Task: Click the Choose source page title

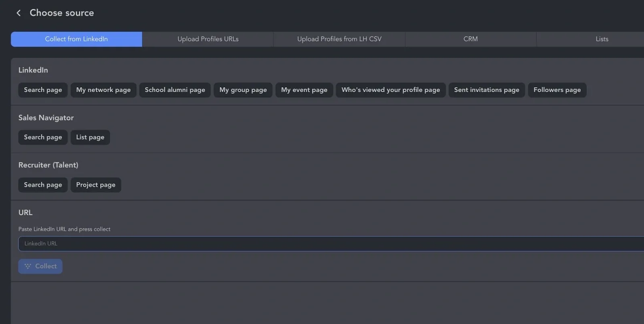Action: (62, 13)
